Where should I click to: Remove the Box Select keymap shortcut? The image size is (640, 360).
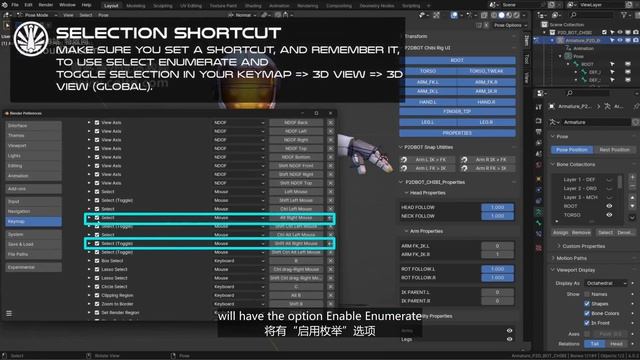[x=330, y=261]
